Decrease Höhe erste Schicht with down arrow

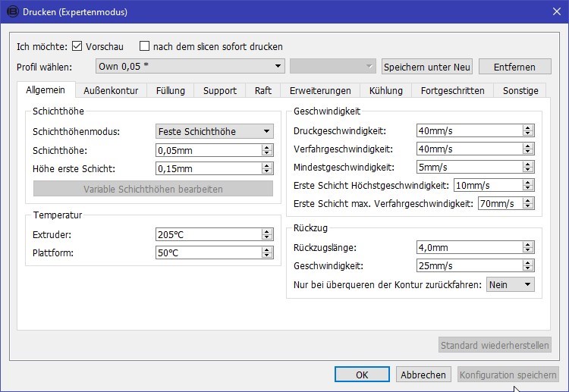(x=267, y=172)
